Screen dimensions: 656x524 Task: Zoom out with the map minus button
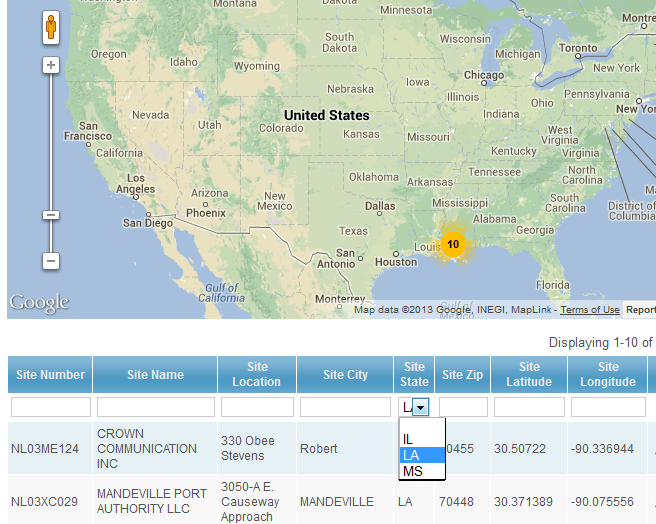point(51,261)
